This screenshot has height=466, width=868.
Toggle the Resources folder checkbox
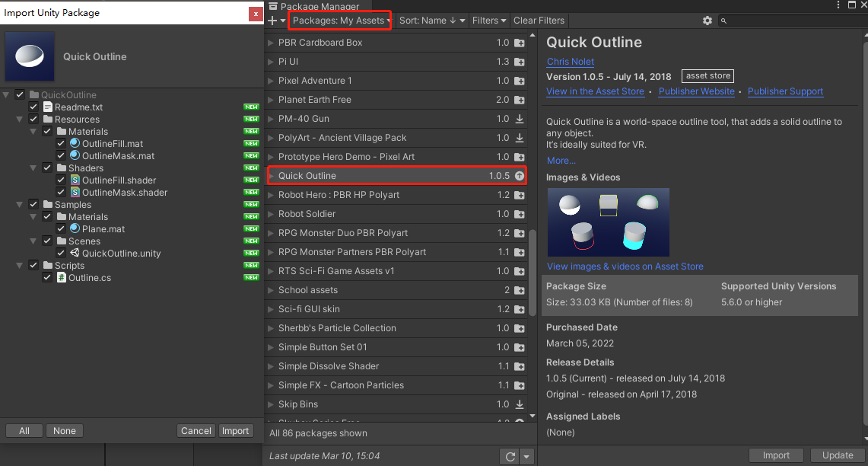click(33, 119)
